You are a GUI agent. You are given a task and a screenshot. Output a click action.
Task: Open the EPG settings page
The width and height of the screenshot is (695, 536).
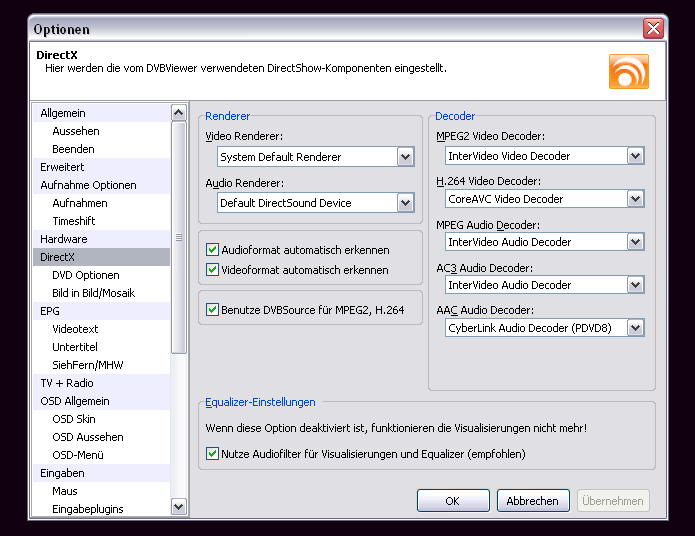(102, 311)
